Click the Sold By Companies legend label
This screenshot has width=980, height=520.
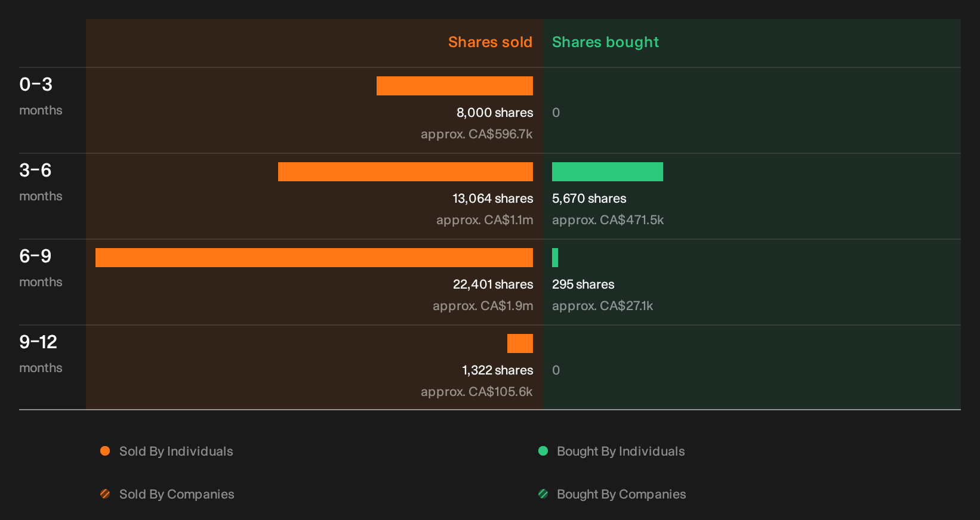177,494
